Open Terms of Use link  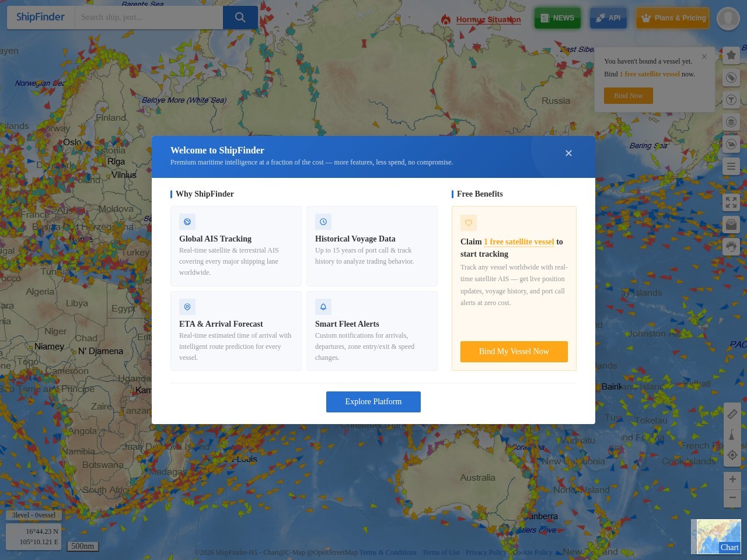pos(441,552)
